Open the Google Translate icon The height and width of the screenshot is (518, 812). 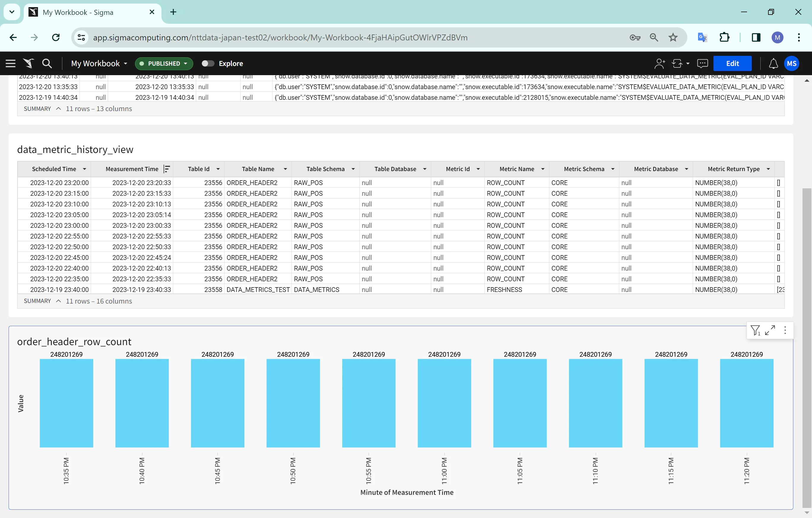coord(702,37)
